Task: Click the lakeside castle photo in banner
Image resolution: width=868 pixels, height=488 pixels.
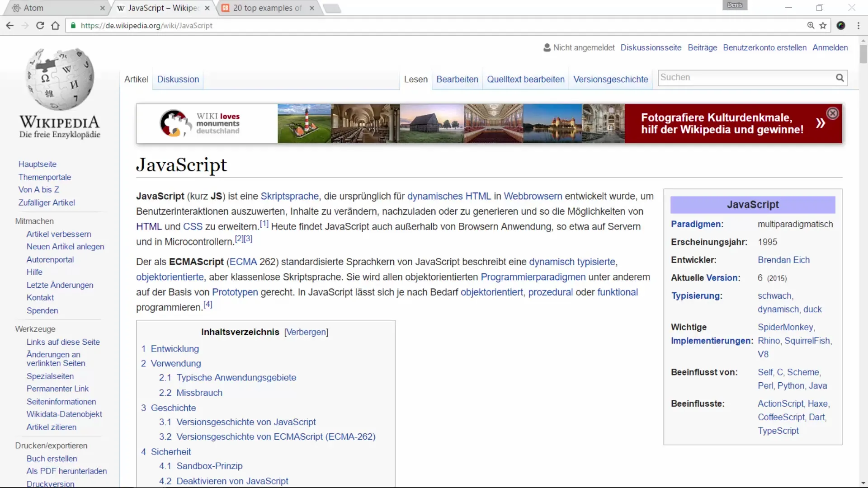Action: (552, 123)
